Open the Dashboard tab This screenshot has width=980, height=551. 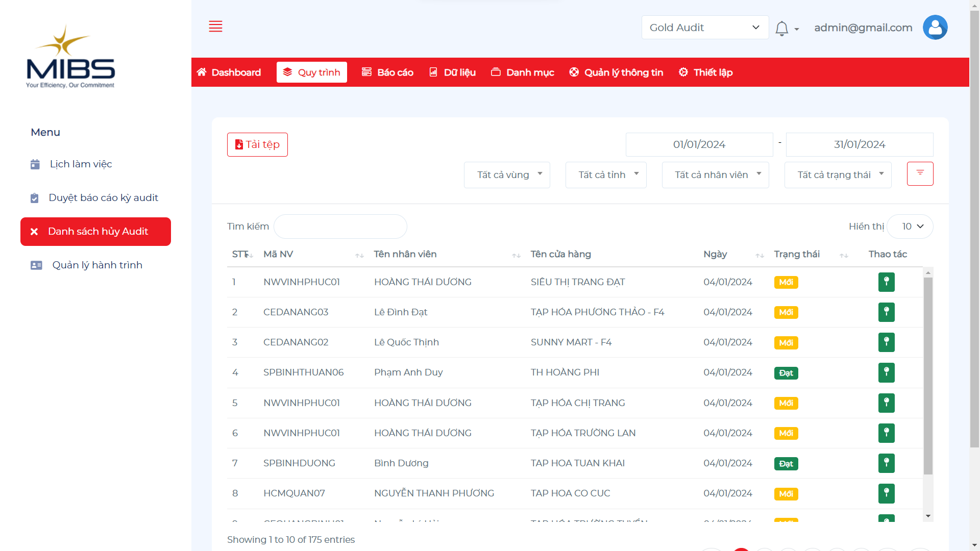click(x=229, y=72)
